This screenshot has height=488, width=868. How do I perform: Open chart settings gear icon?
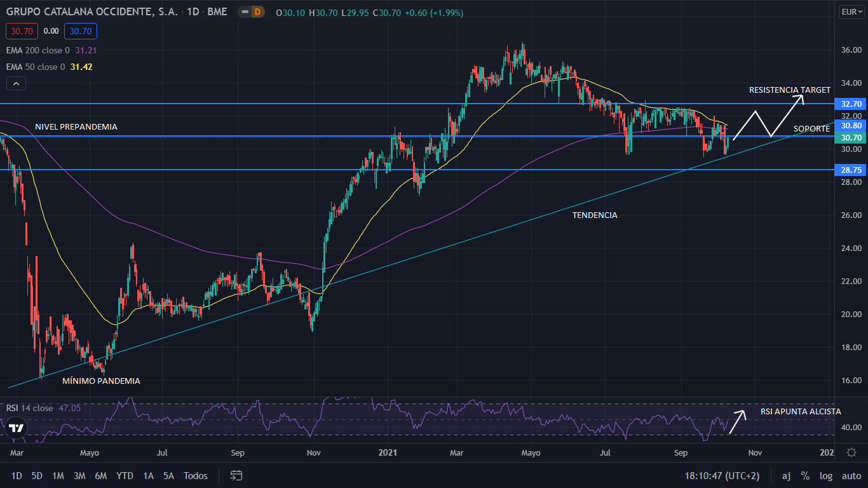(851, 452)
